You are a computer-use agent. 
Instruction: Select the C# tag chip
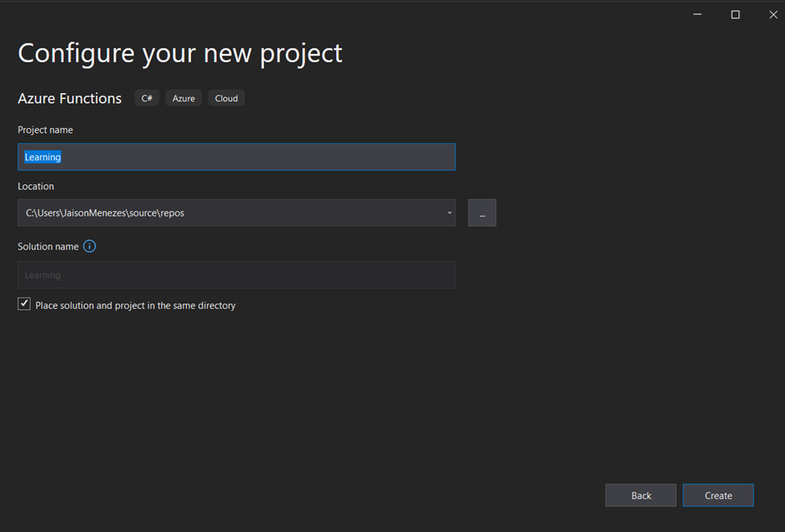(147, 98)
